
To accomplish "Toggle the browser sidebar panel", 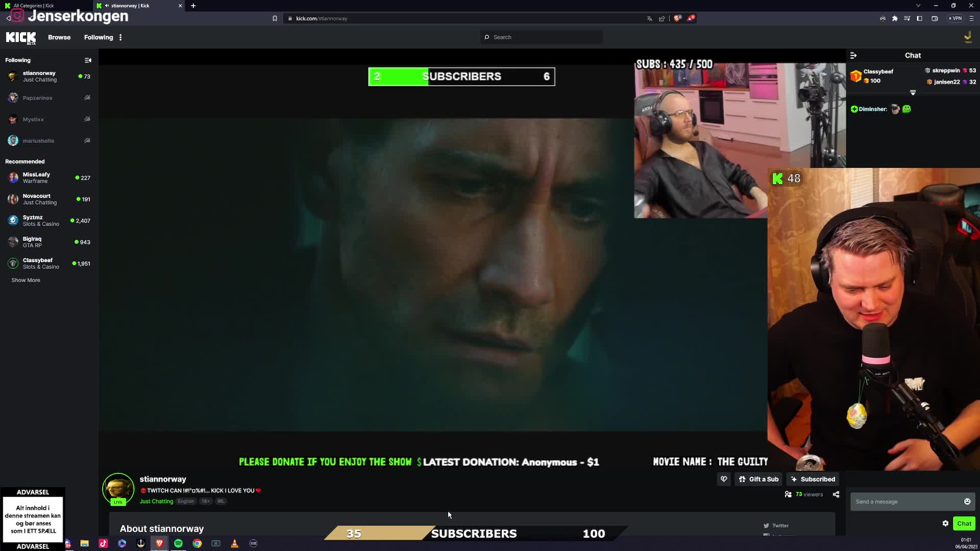I will pyautogui.click(x=919, y=18).
